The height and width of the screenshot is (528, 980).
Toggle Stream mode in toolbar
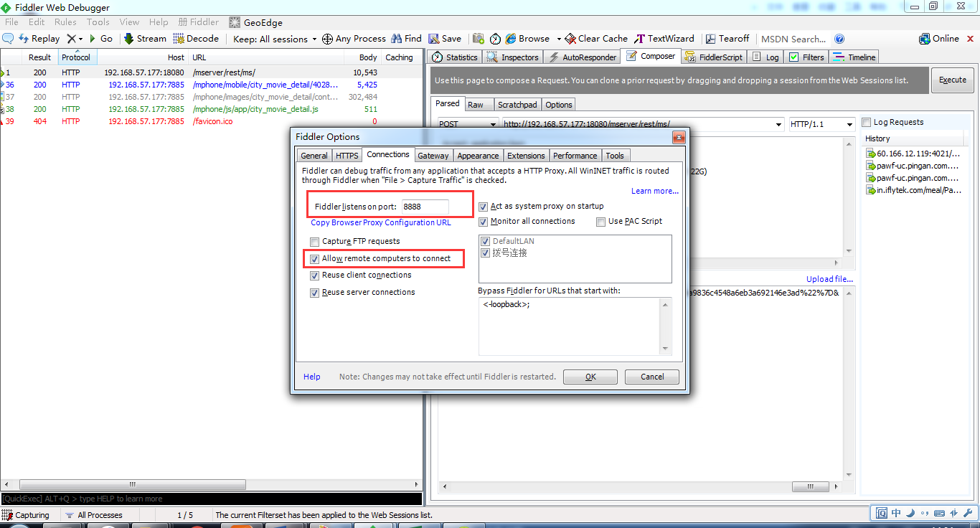[145, 39]
